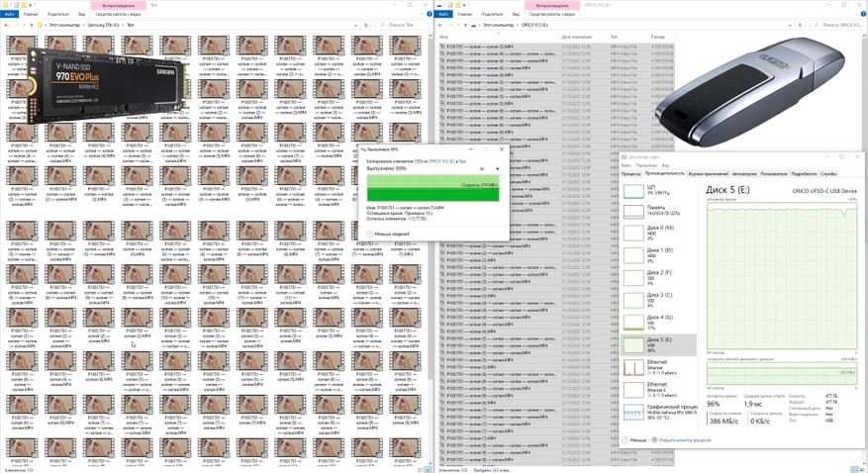The height and width of the screenshot is (473, 868).
Task: Focus the search box in ORICO Explorer
Action: coord(837,25)
